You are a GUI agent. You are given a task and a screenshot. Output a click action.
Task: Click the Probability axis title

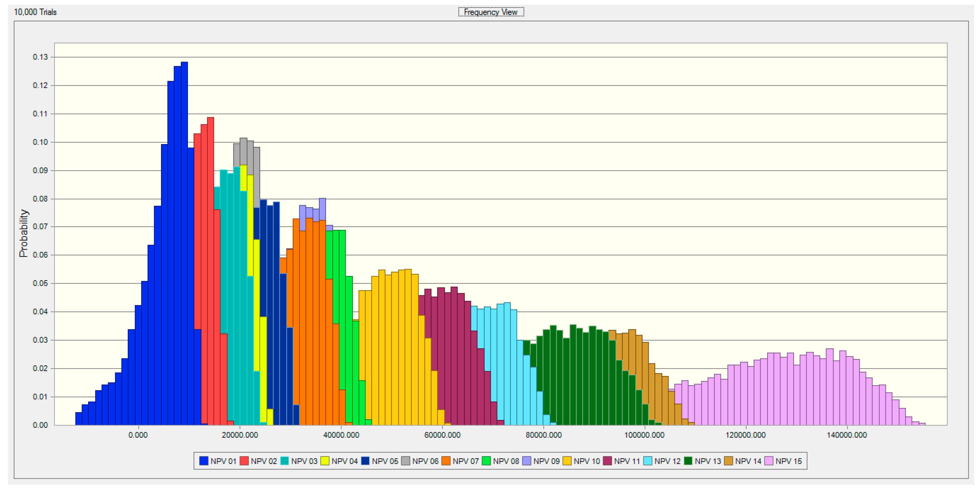coord(24,233)
